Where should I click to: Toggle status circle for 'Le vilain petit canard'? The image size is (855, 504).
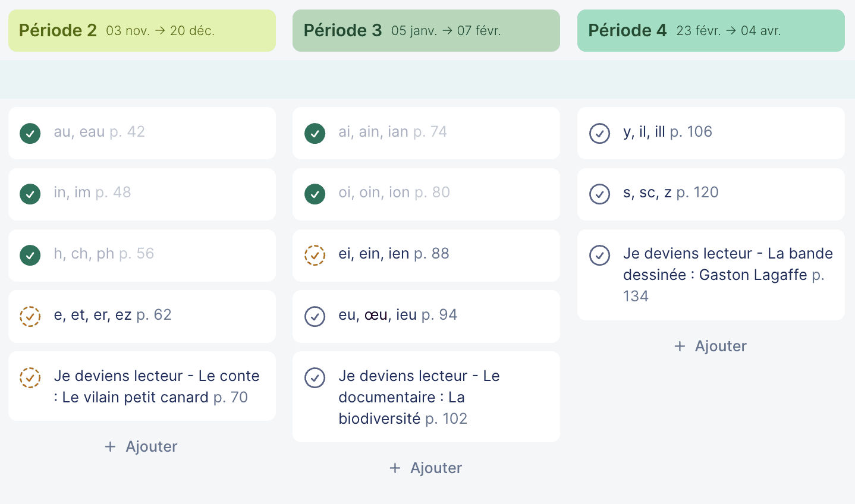point(30,377)
